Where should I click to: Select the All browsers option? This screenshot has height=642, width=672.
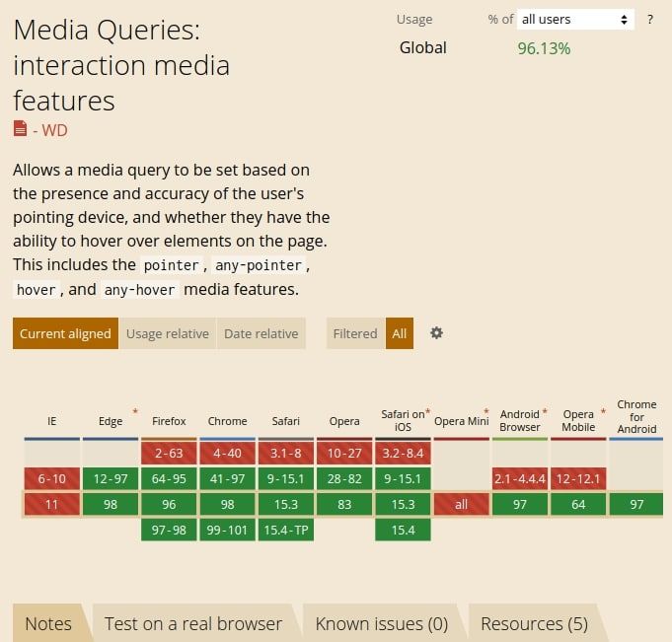point(400,333)
